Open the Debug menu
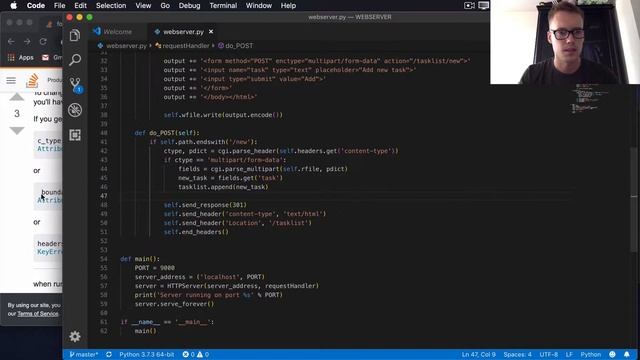This screenshot has height=360, width=640. (x=189, y=5)
